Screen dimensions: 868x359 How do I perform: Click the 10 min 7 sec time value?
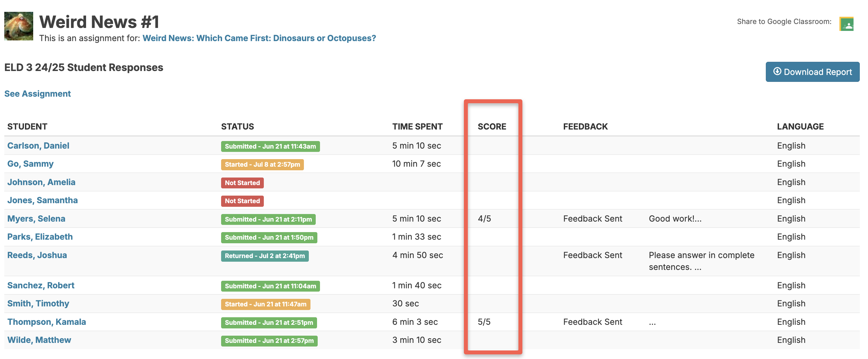pyautogui.click(x=416, y=164)
